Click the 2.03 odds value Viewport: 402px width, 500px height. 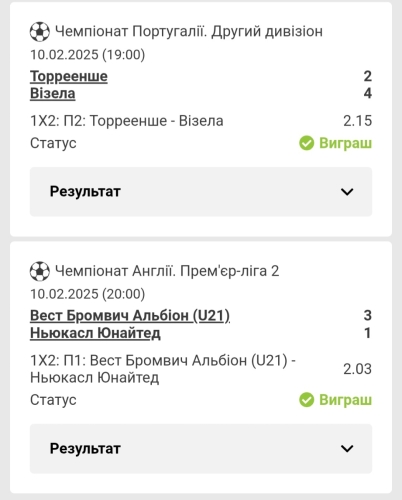click(357, 369)
